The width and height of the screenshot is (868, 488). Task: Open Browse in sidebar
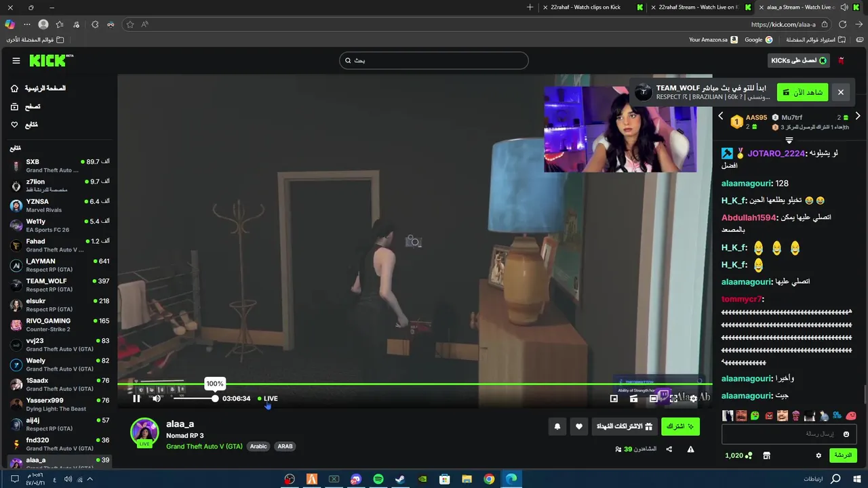tap(26, 106)
